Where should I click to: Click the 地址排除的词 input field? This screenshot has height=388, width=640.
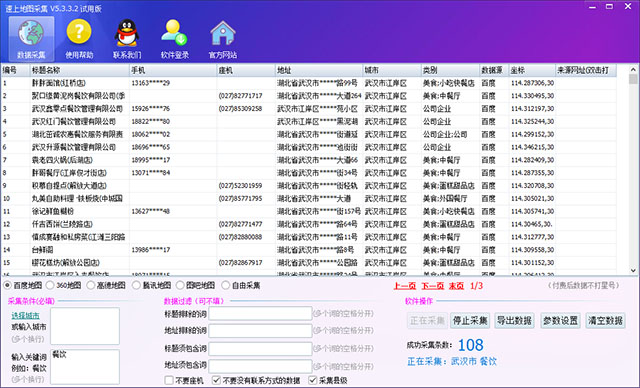260,331
